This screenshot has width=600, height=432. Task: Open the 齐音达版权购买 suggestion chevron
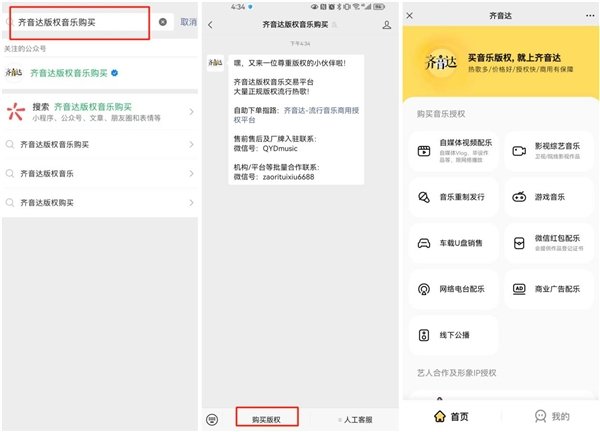191,202
